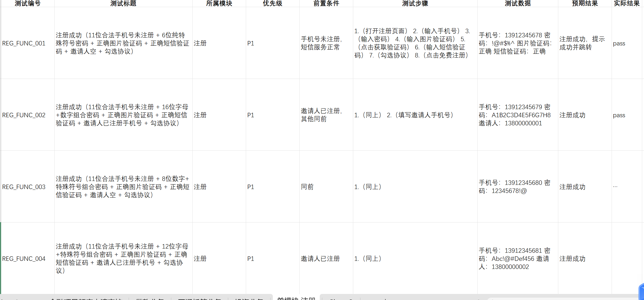Select the 所属模块 column header
The height and width of the screenshot is (300, 644).
[x=219, y=3]
